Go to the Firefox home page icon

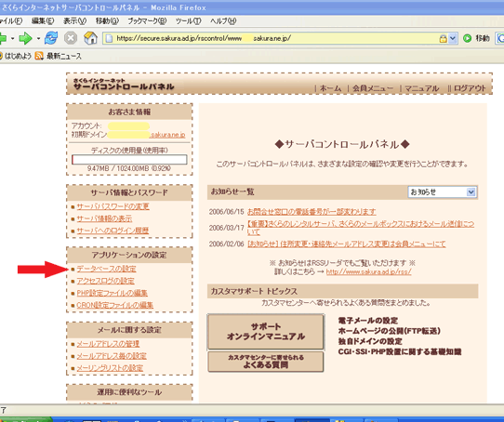[90, 38]
